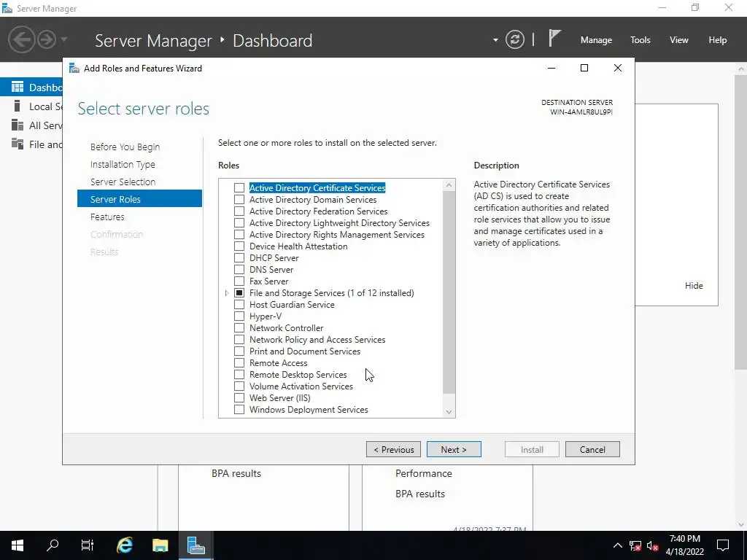Cancel the Add Roles wizard
This screenshot has height=560, width=747.
(x=592, y=449)
